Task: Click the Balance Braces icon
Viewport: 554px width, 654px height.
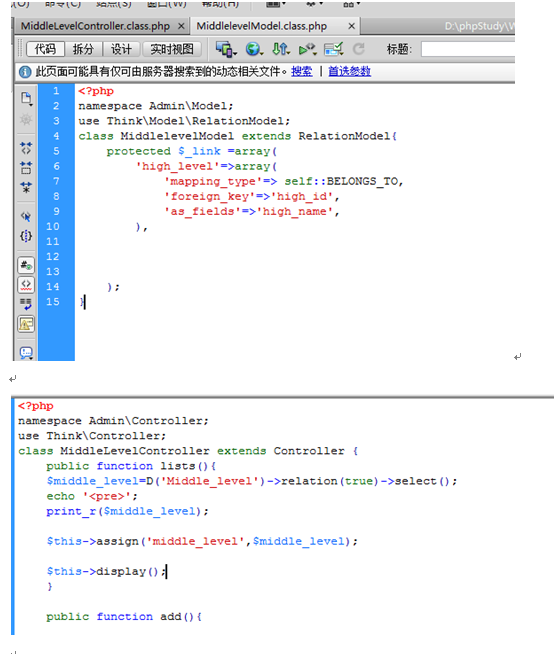Action: coord(26,236)
